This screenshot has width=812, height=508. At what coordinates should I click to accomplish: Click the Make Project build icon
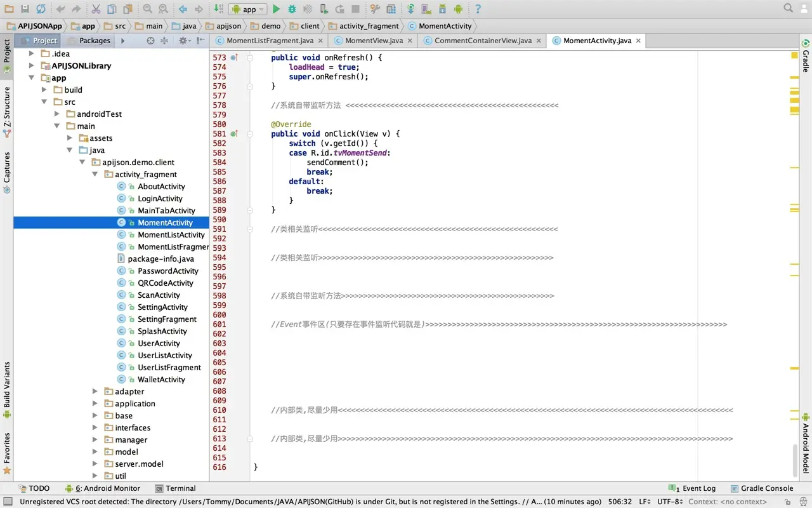coord(218,9)
